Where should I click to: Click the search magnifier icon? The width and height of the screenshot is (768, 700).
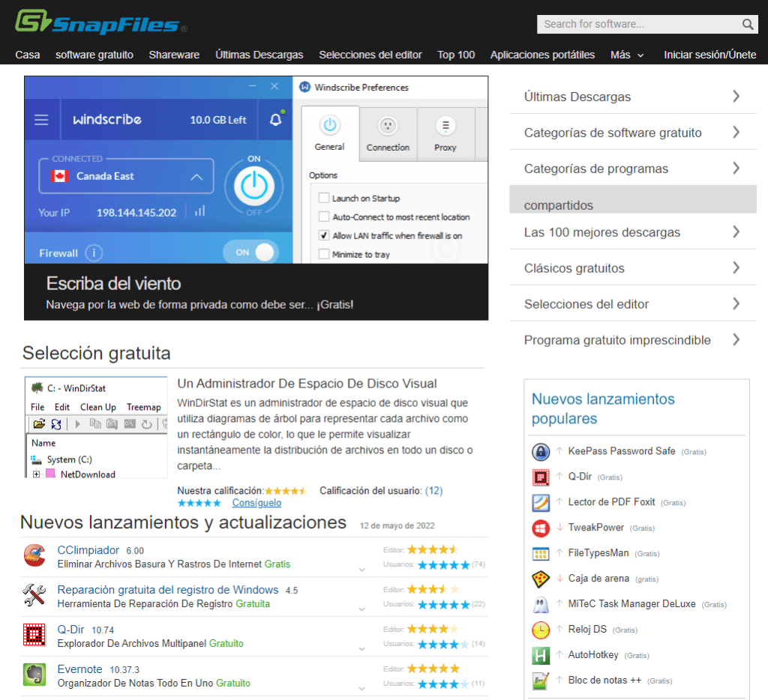[x=747, y=24]
